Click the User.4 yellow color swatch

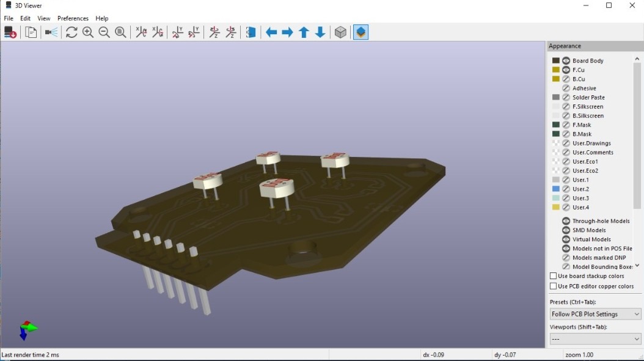click(555, 208)
